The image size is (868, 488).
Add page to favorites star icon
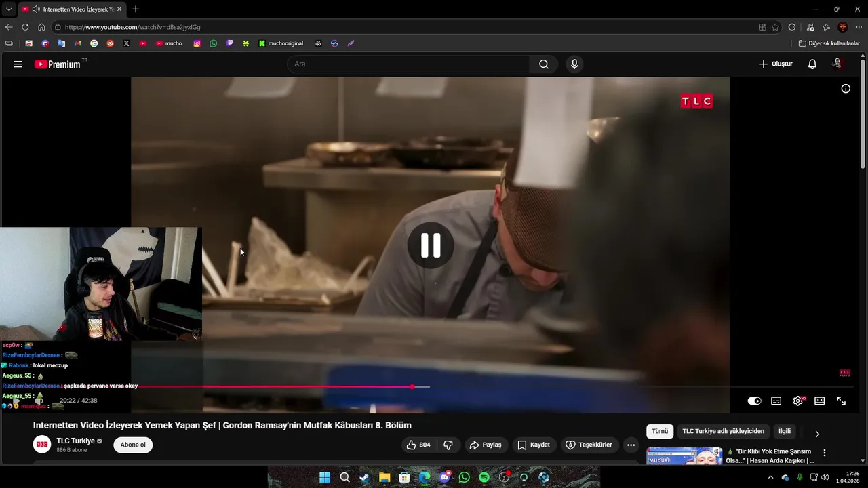775,27
